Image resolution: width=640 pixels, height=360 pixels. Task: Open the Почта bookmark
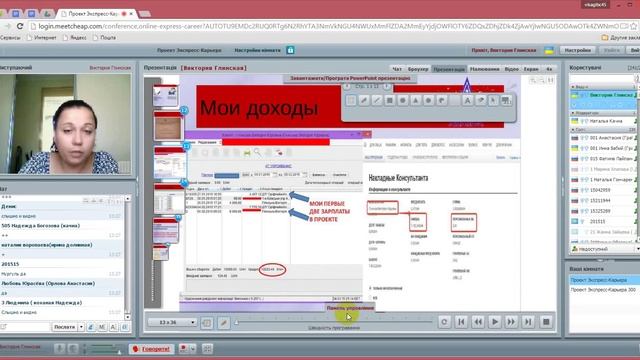coord(104,38)
